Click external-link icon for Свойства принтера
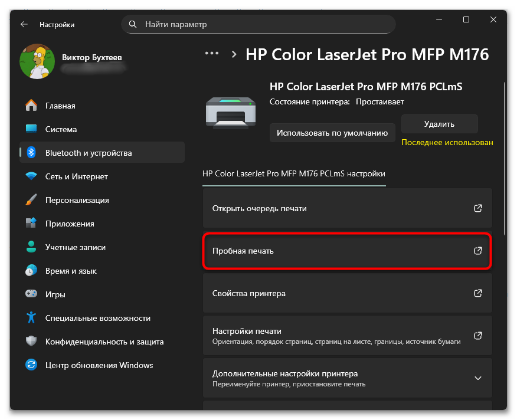Screen dimensions: 517x420 click(478, 293)
